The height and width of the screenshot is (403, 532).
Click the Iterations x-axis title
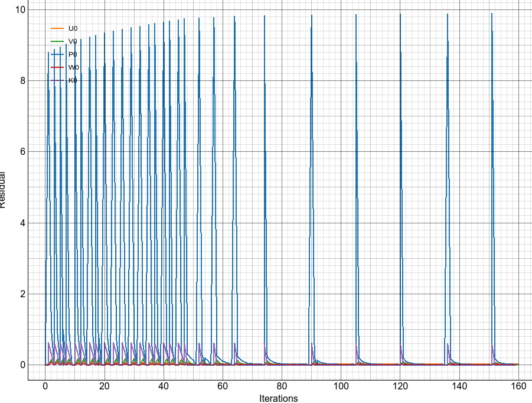[x=279, y=398]
